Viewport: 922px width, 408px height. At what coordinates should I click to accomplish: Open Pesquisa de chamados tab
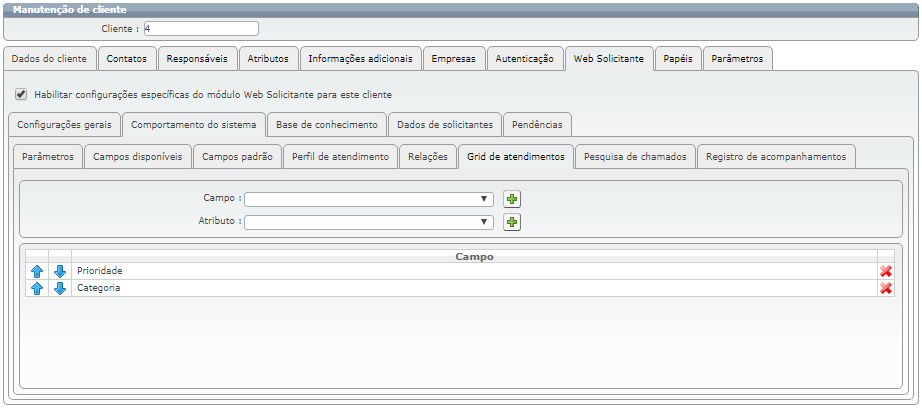(636, 157)
